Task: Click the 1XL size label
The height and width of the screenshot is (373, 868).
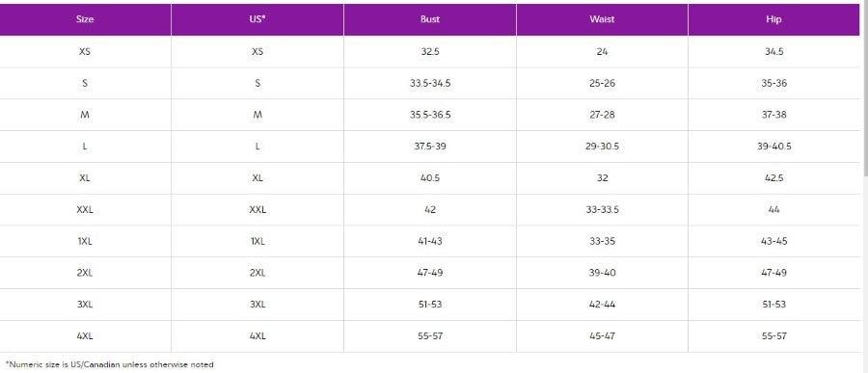Action: 85,241
